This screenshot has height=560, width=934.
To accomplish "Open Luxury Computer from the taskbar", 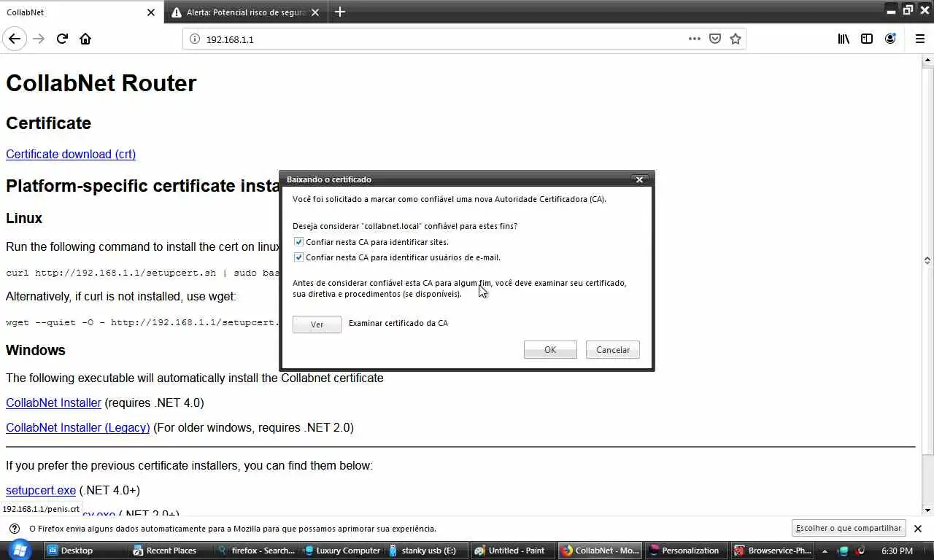I will pos(342,551).
